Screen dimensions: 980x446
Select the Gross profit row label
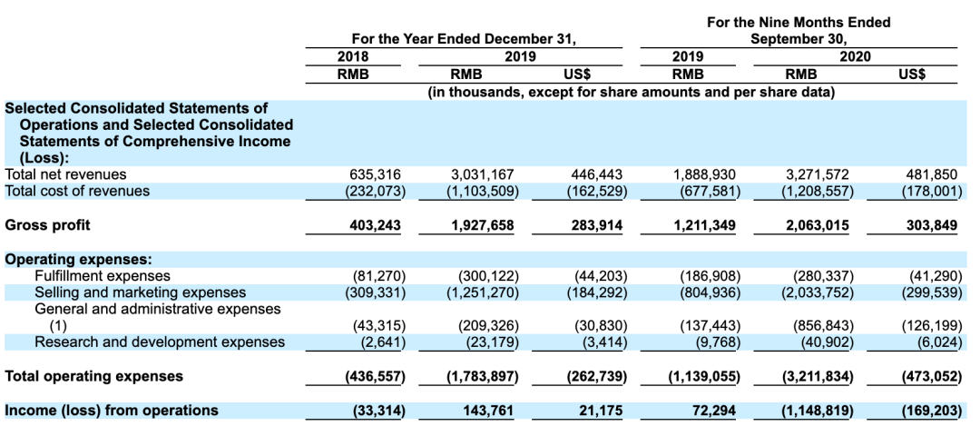pos(47,225)
